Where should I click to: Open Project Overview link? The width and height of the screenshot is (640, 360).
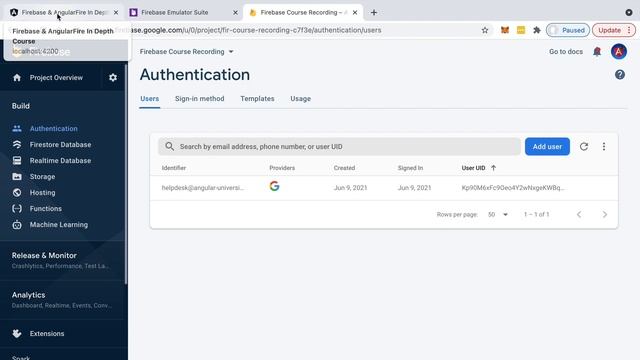tap(56, 78)
